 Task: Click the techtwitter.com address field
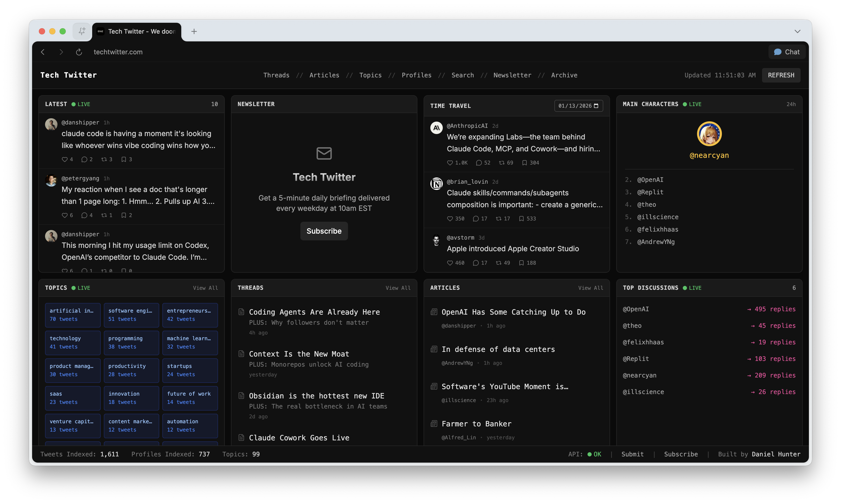[x=118, y=52]
